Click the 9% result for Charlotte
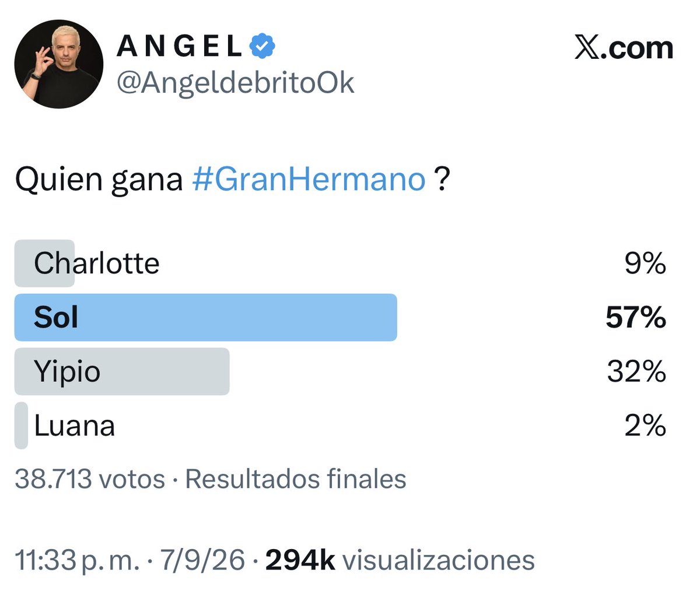This screenshot has width=700, height=601. pos(645,263)
